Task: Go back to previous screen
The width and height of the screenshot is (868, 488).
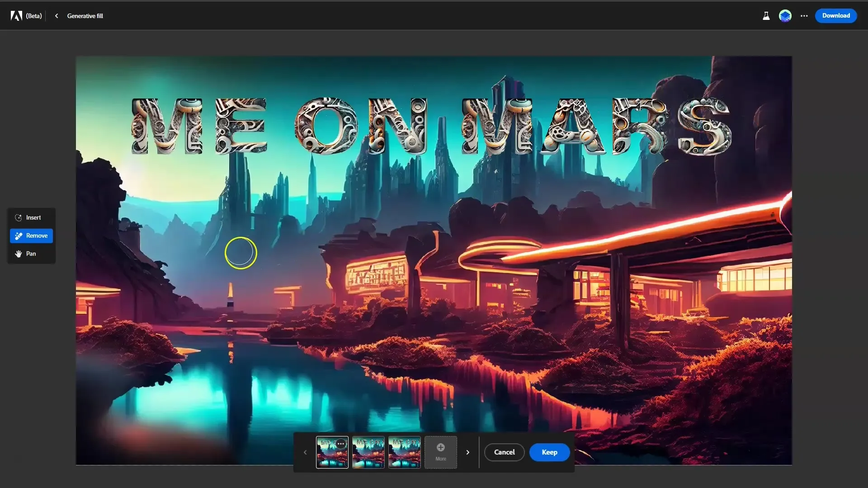Action: [56, 15]
